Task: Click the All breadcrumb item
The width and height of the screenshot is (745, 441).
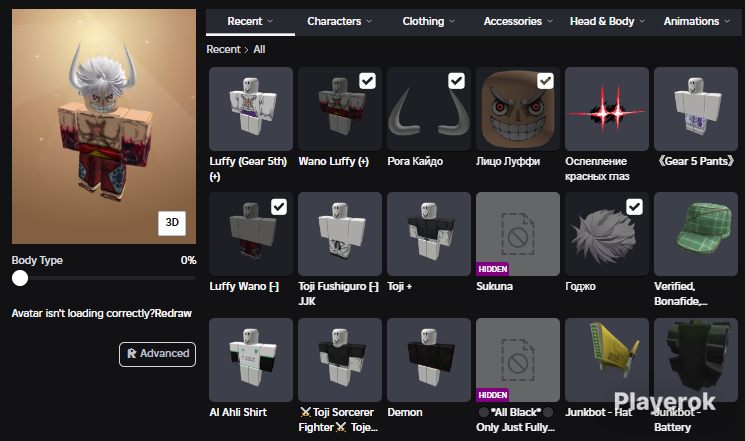Action: tap(259, 49)
